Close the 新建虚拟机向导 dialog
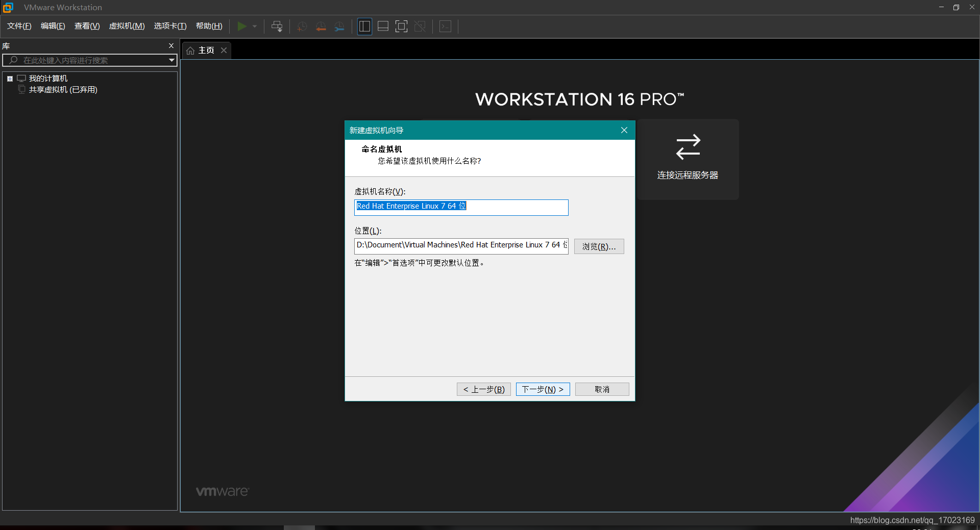The height and width of the screenshot is (530, 980). point(624,131)
